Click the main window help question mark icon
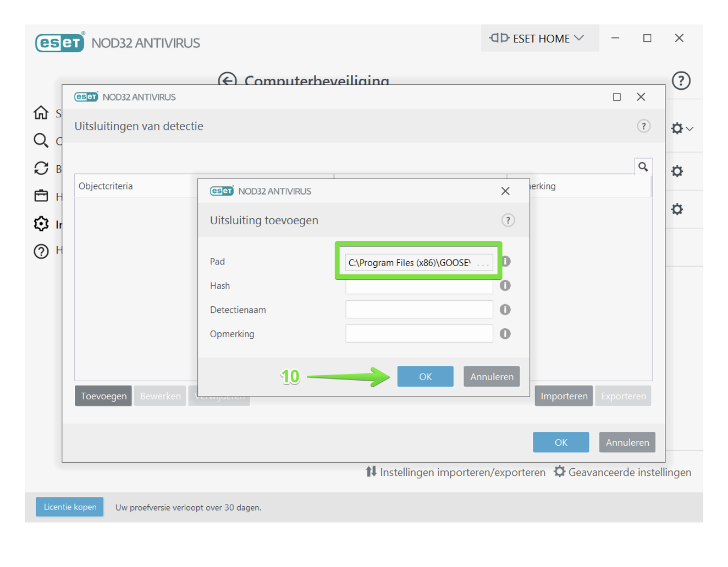This screenshot has width=728, height=567. click(681, 81)
